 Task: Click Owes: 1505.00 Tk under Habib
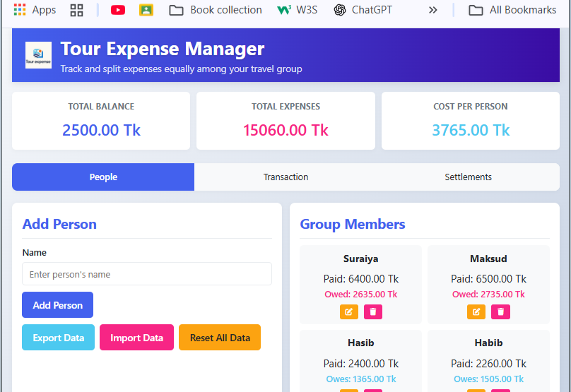coord(489,379)
